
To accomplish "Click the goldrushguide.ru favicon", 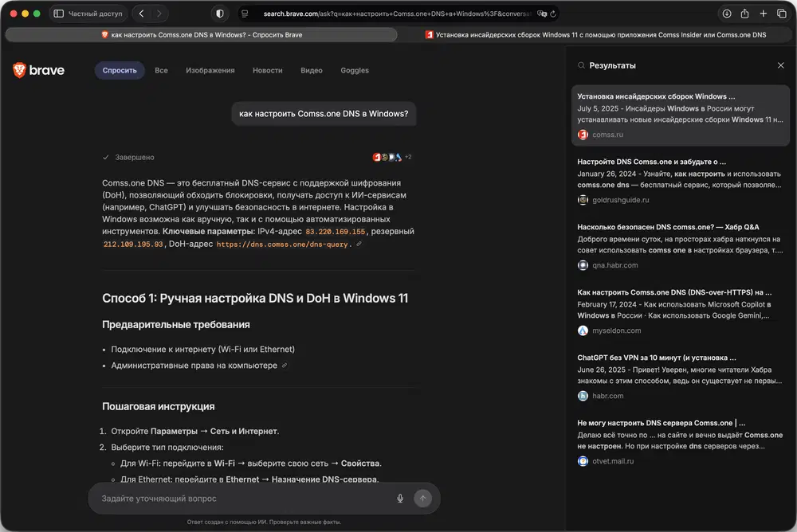I will [583, 200].
